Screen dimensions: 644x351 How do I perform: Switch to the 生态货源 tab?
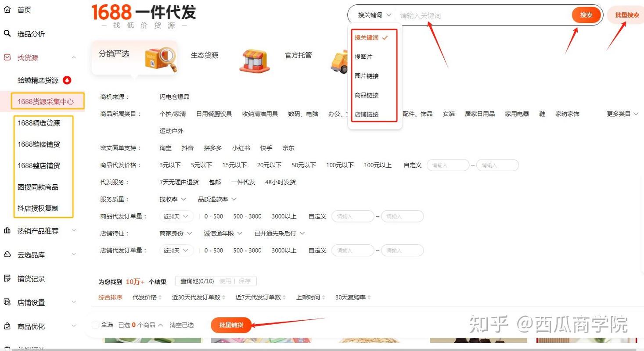click(x=204, y=55)
